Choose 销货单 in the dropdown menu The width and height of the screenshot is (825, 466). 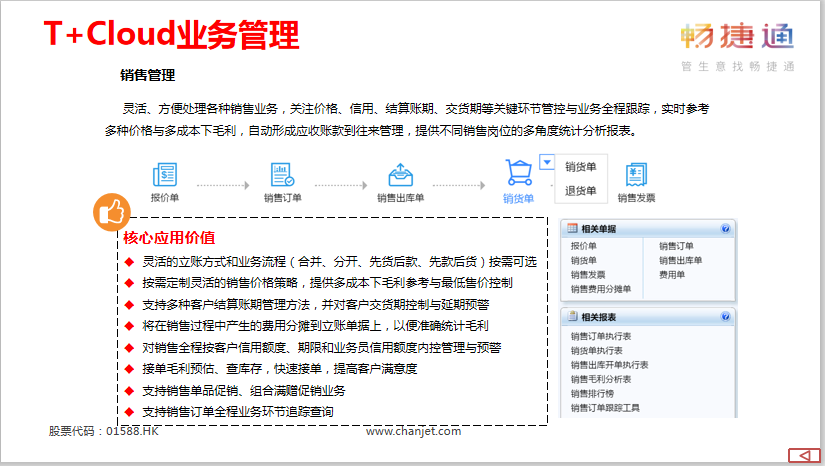pos(581,167)
